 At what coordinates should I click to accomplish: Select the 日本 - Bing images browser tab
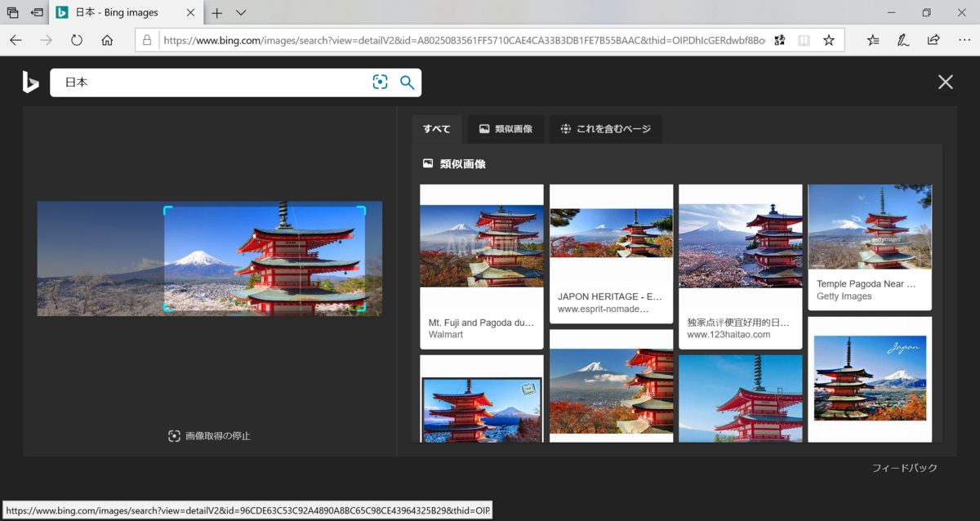tap(125, 13)
